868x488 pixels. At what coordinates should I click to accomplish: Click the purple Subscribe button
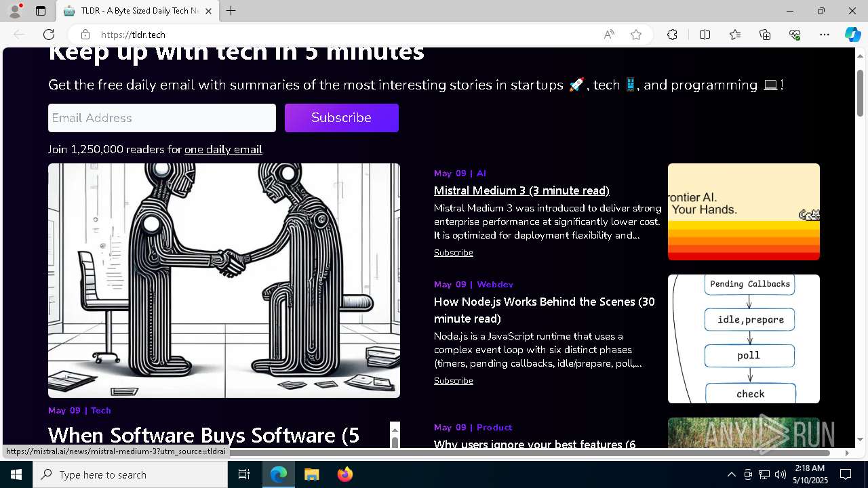342,118
